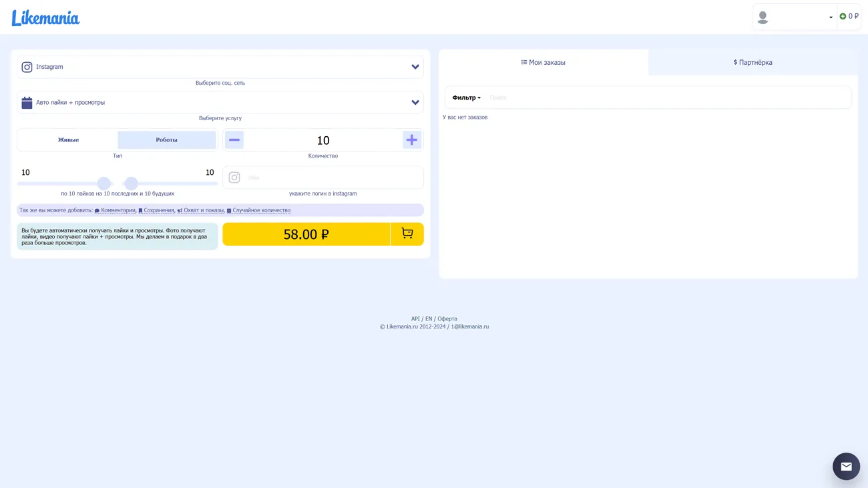Click the user avatar icon
Screen dimensions: 868x488
tap(763, 17)
